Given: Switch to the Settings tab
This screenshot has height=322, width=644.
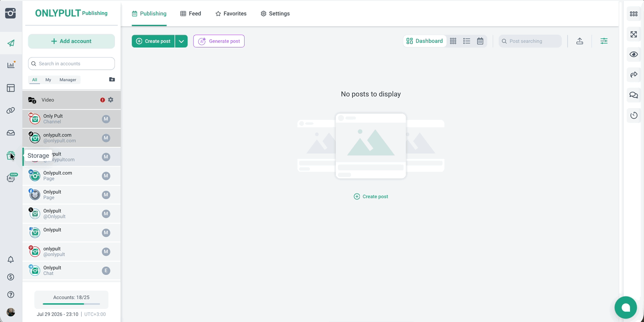Looking at the screenshot, I should click(275, 14).
